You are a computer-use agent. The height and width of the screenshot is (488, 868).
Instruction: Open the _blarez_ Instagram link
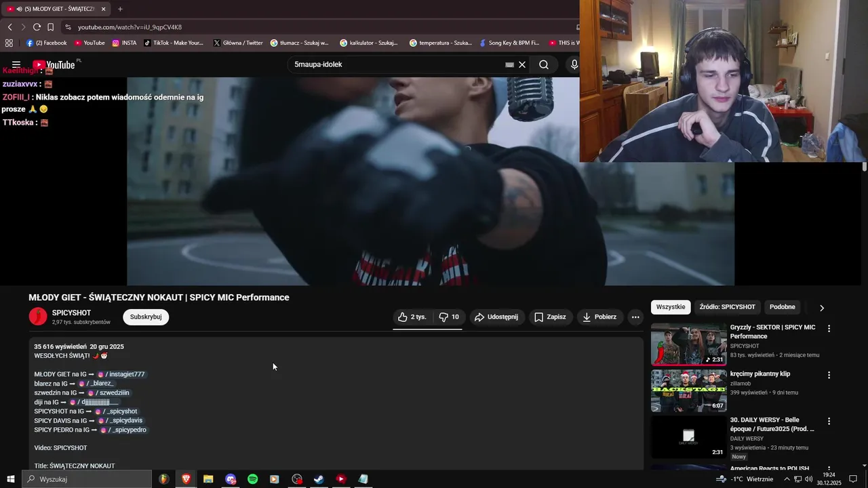96,384
